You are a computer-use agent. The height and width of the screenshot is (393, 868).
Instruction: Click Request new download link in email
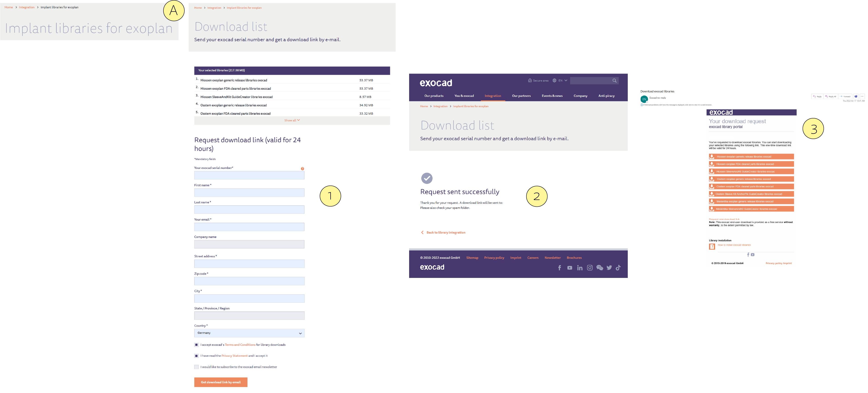pos(724,219)
